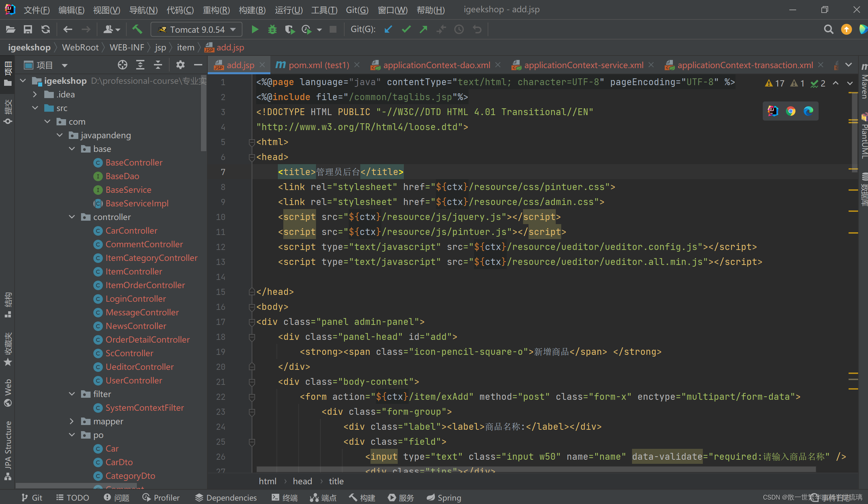Viewport: 868px width, 504px height.
Task: Run with coverage using the shield icon
Action: click(290, 30)
